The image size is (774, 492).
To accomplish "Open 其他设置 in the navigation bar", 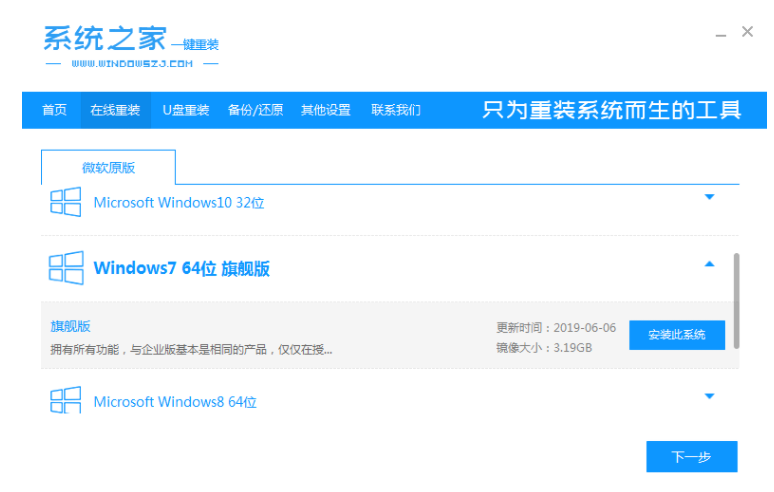I will [326, 110].
